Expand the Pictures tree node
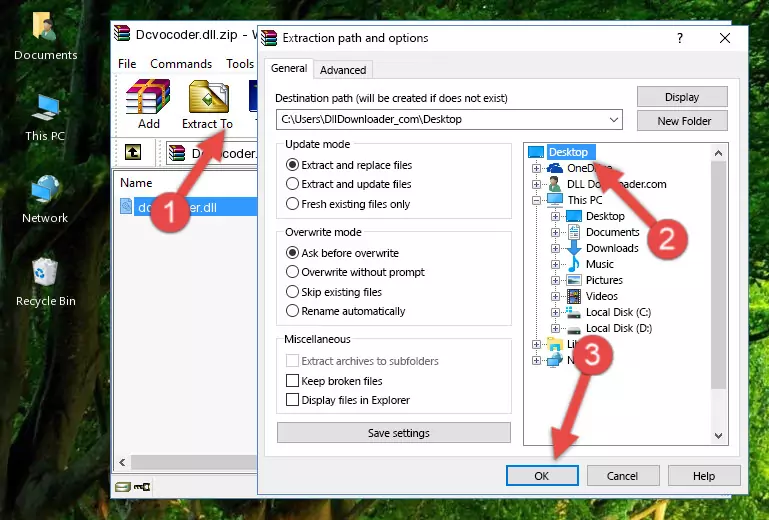 (555, 281)
